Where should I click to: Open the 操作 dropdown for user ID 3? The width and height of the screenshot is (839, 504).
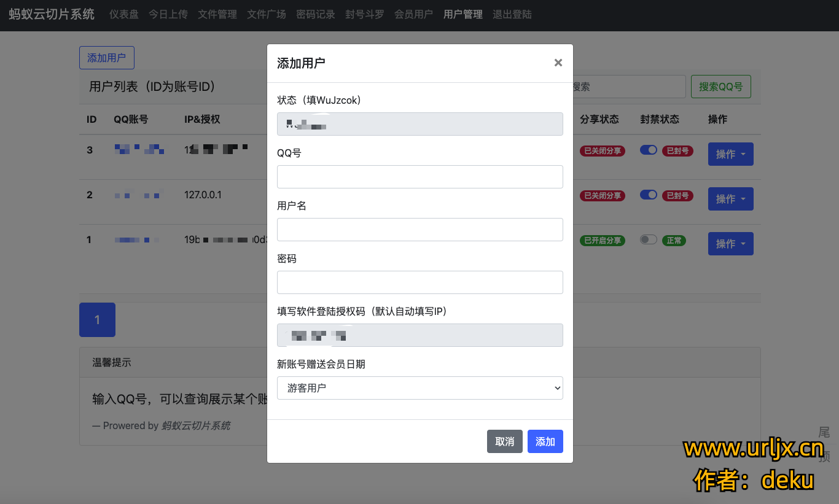[731, 154]
